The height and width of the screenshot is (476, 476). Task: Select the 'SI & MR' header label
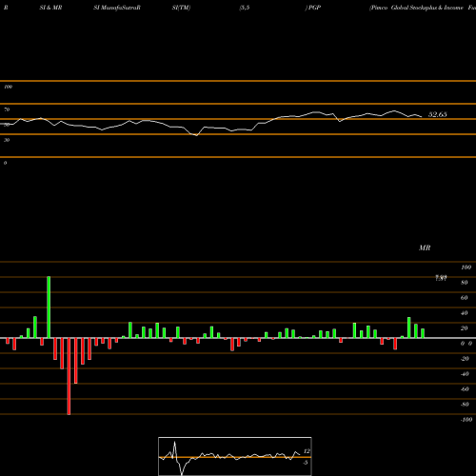[50, 8]
